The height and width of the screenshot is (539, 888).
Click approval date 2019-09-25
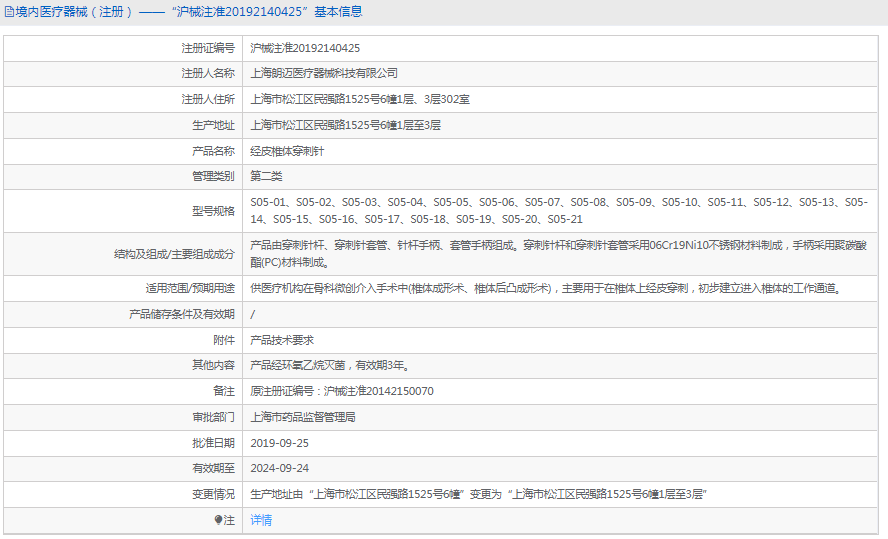pyautogui.click(x=280, y=443)
